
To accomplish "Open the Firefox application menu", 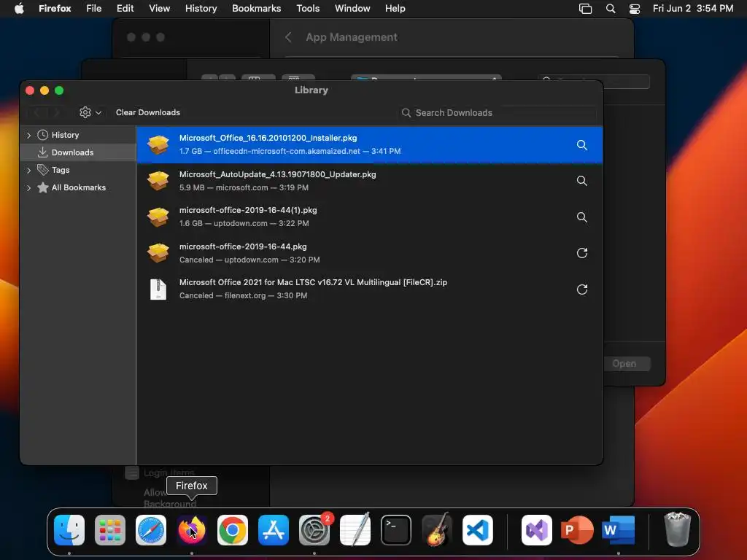I will click(x=55, y=9).
